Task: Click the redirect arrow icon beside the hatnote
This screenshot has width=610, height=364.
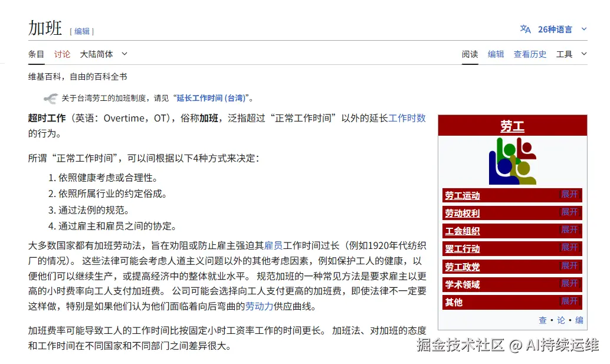Action: click(51, 97)
